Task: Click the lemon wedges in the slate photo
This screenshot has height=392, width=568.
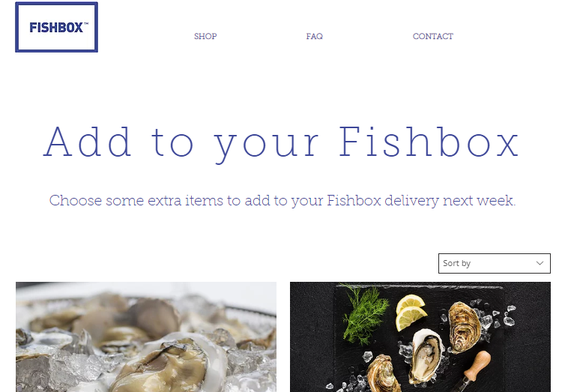Action: tap(411, 312)
